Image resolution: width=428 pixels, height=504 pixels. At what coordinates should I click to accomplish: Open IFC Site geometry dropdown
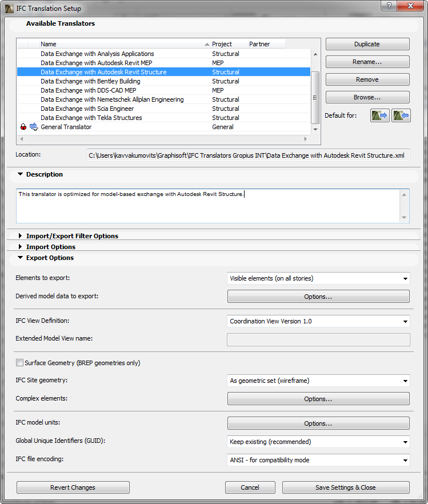pyautogui.click(x=318, y=381)
